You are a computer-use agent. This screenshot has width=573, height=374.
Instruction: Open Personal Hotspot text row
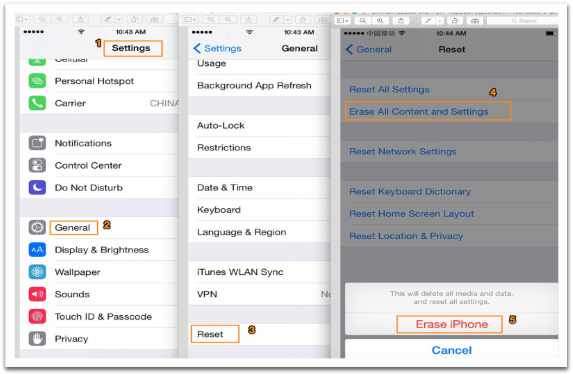pos(94,81)
